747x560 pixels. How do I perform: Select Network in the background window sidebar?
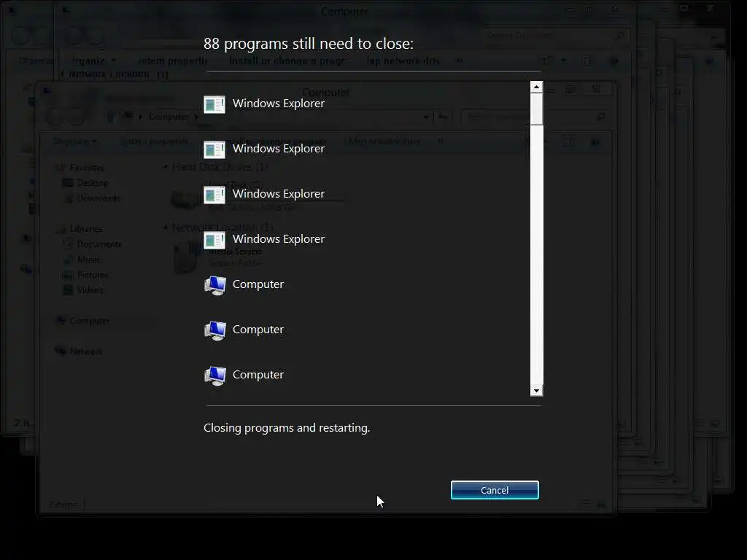click(86, 351)
